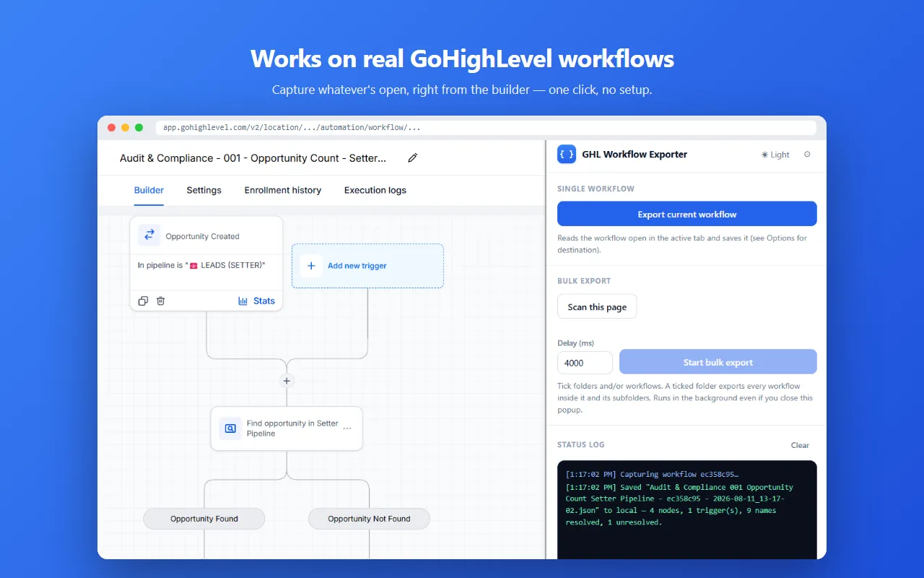Clear the status log
924x578 pixels.
tap(800, 445)
